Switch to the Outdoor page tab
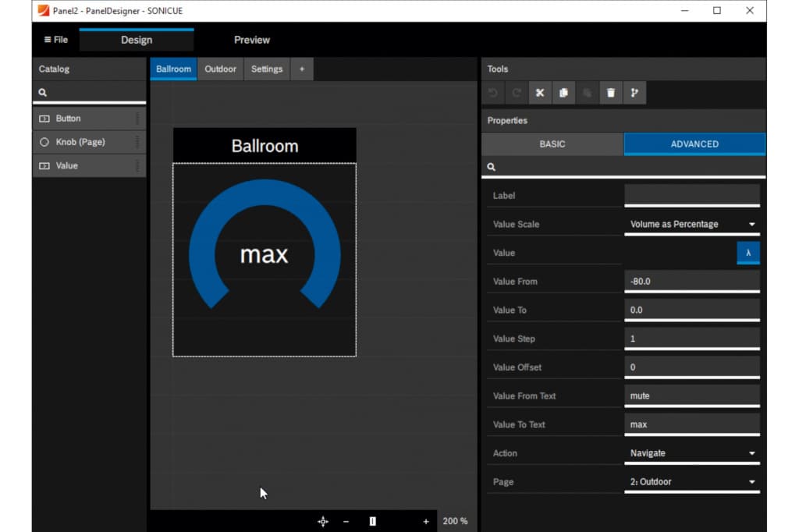 [x=220, y=69]
